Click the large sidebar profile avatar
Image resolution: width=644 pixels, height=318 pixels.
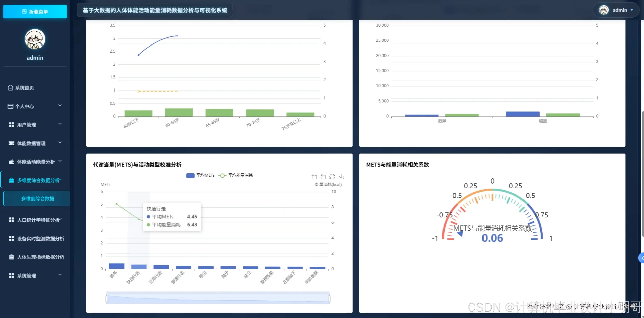[35, 39]
